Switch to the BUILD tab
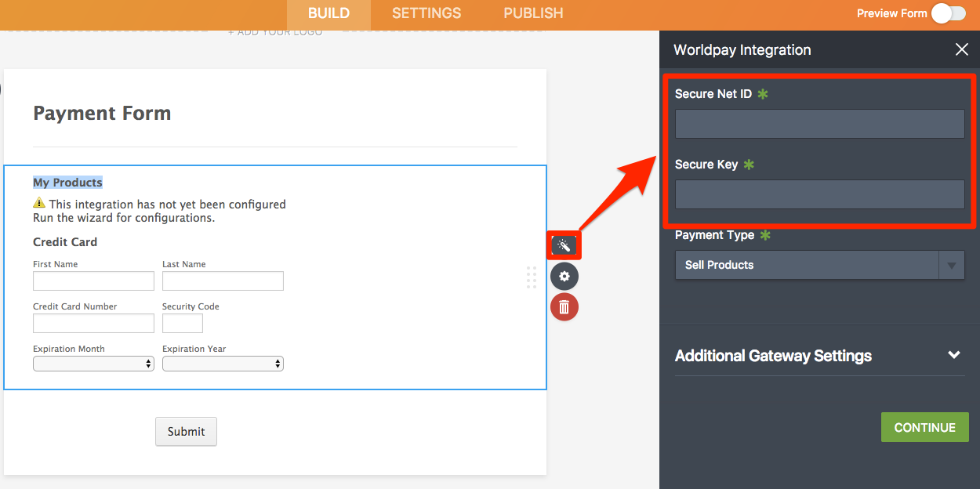This screenshot has height=489, width=980. [x=328, y=13]
